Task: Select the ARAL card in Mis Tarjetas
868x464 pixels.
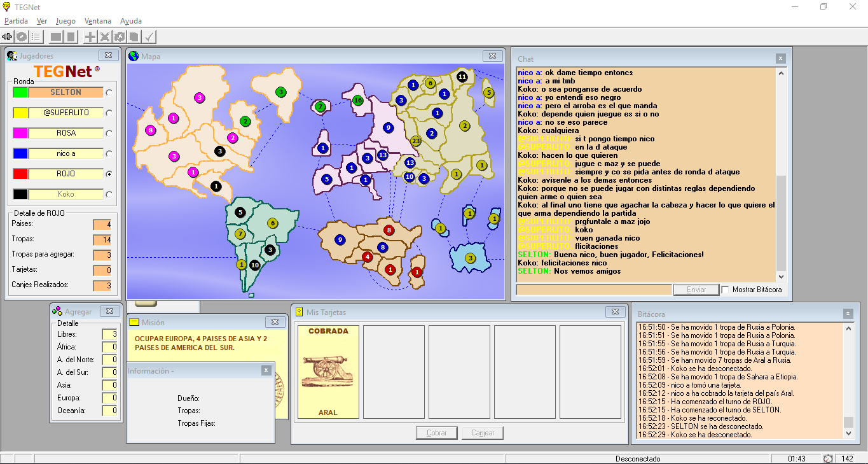Action: click(x=328, y=372)
